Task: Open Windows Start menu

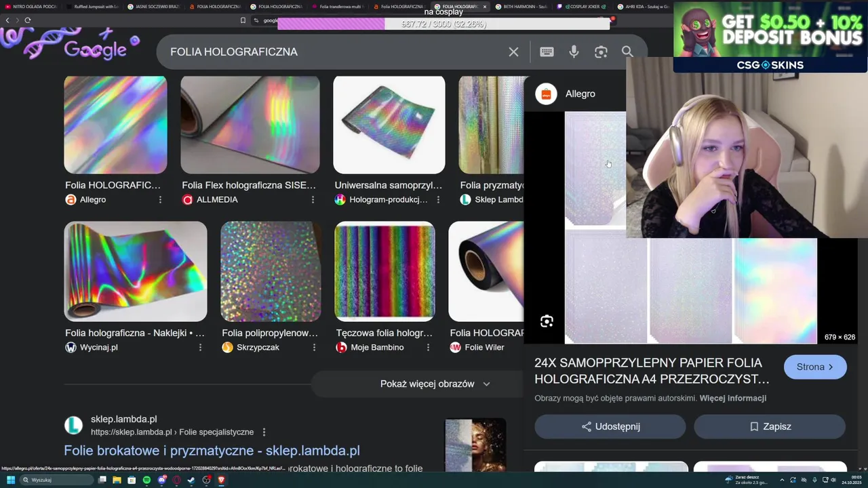Action: point(11,480)
